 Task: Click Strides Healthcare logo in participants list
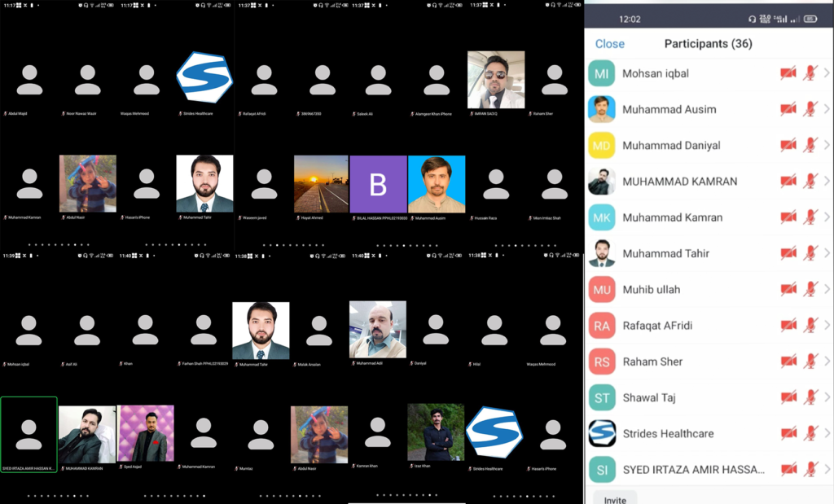point(601,433)
